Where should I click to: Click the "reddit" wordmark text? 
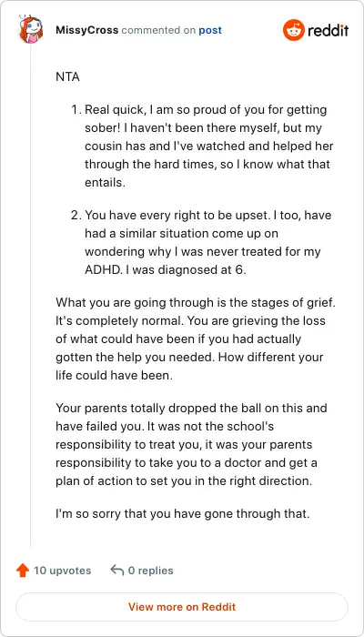pyautogui.click(x=328, y=30)
